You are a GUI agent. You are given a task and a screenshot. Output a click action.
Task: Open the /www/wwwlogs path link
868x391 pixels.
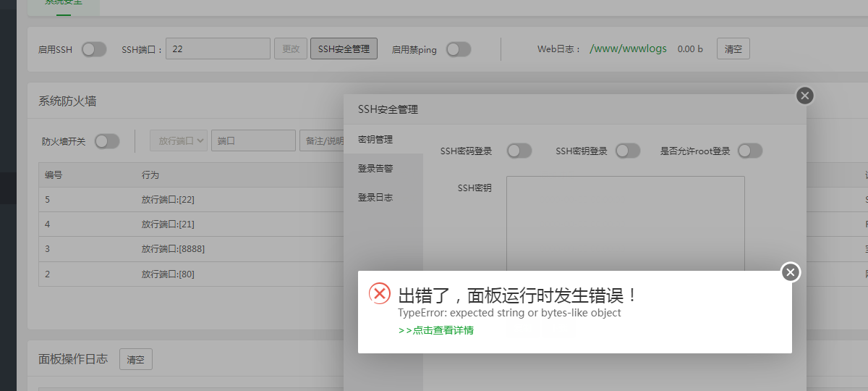(x=629, y=49)
